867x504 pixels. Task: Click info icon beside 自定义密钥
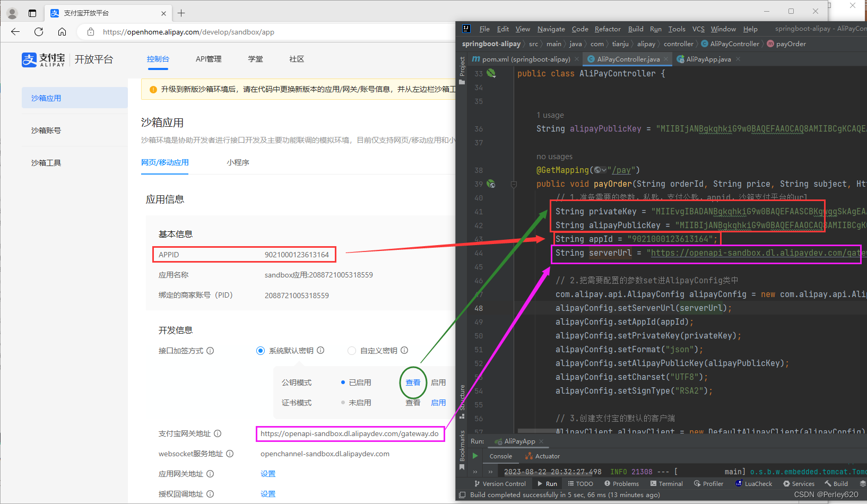coord(404,351)
